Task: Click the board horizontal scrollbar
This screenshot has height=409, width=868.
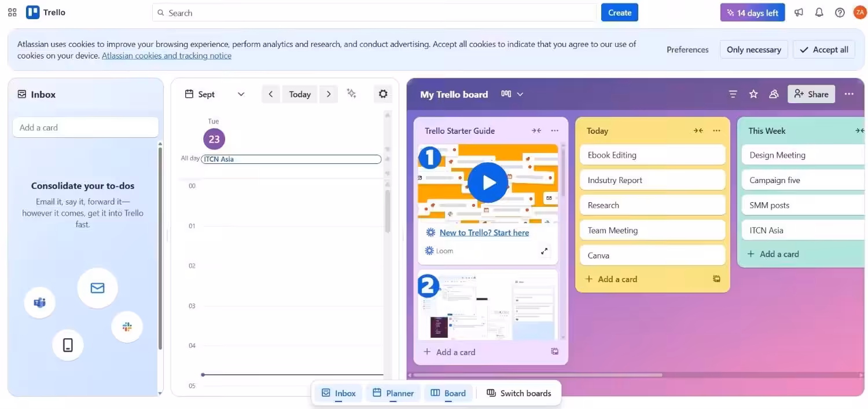Action: pos(536,375)
